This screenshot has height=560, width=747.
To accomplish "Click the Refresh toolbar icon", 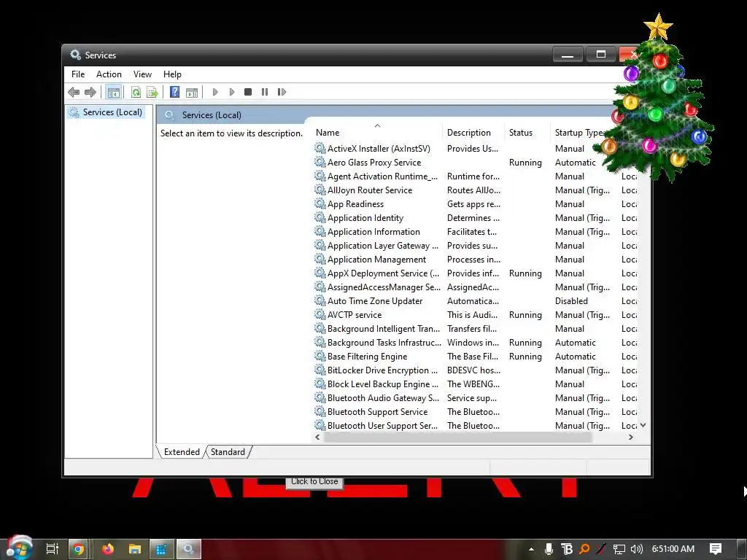I will 136,92.
